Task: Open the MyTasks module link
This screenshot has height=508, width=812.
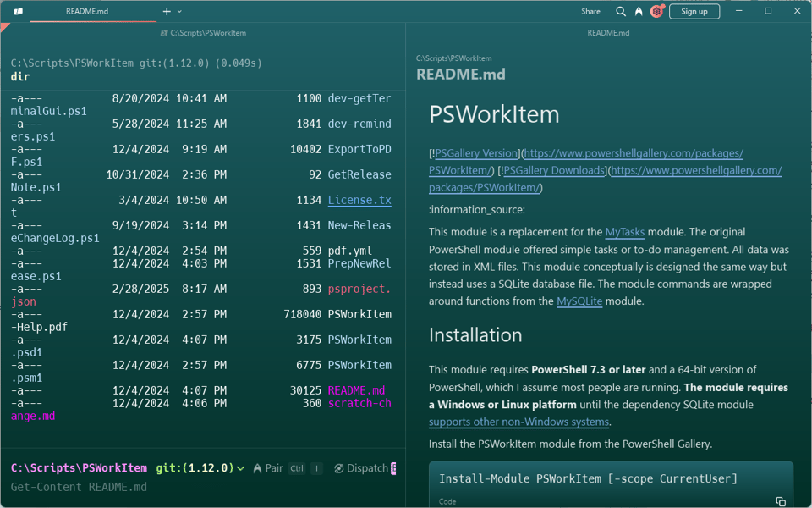Action: (x=624, y=232)
